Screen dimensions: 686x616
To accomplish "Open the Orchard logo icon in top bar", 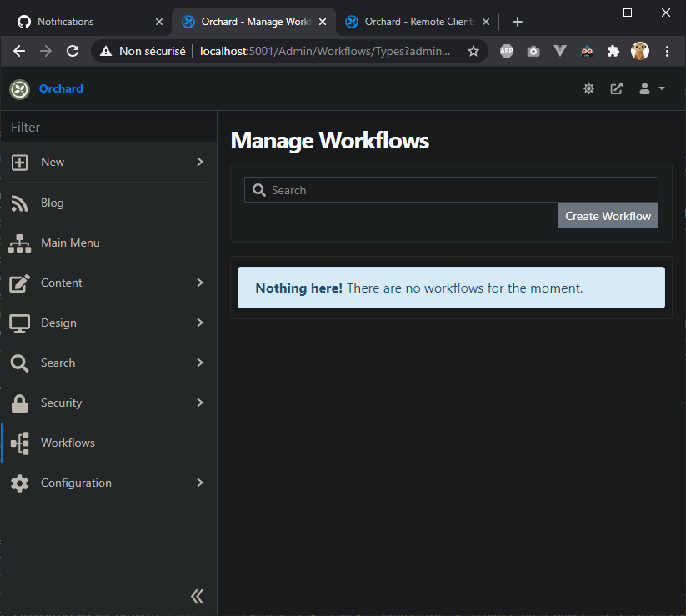I will point(19,88).
